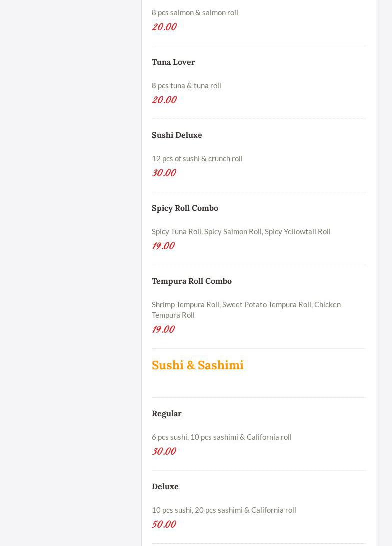Image resolution: width=392 pixels, height=546 pixels.
Task: Click the 20.00 price under Tuna Lover
Action: (x=164, y=100)
